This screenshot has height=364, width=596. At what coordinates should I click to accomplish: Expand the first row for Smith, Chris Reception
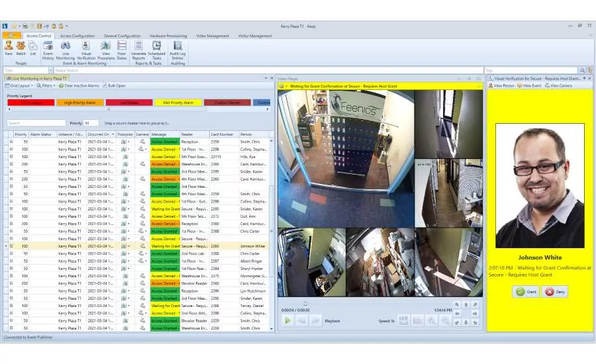point(11,142)
